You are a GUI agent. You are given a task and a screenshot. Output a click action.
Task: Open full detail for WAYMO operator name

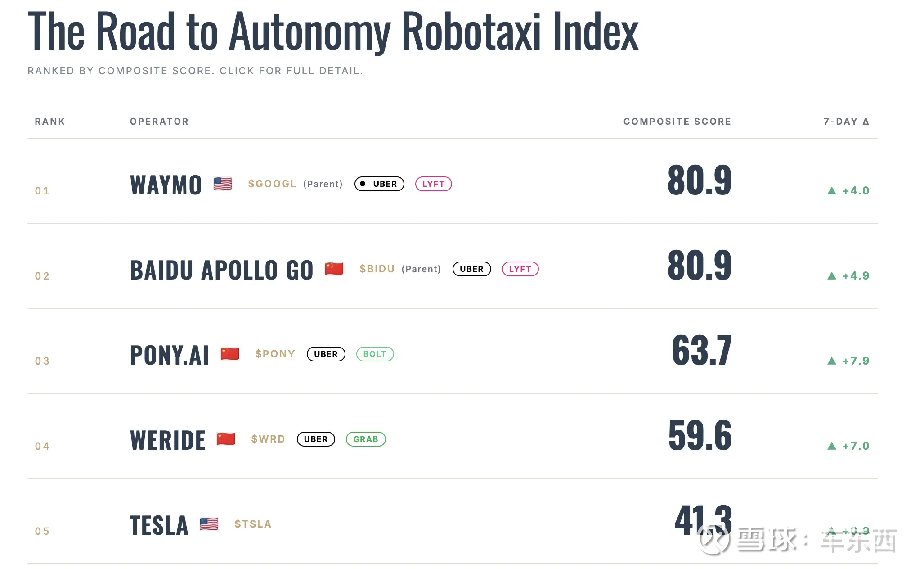166,185
